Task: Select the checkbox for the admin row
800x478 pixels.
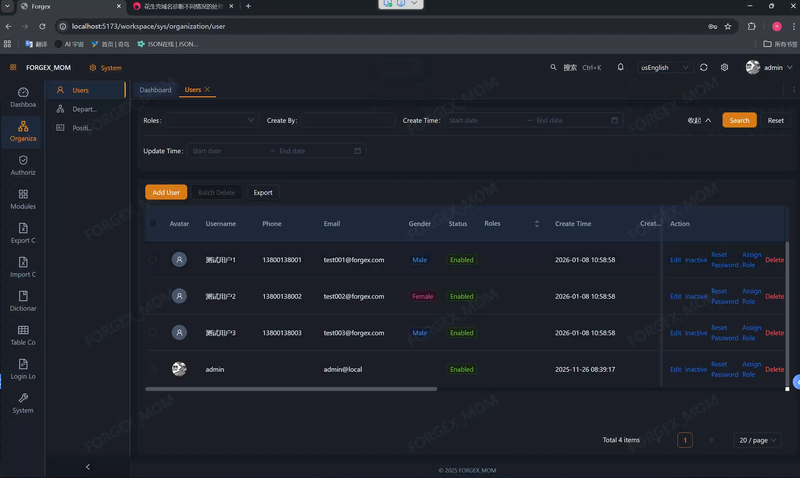Action: click(x=153, y=369)
